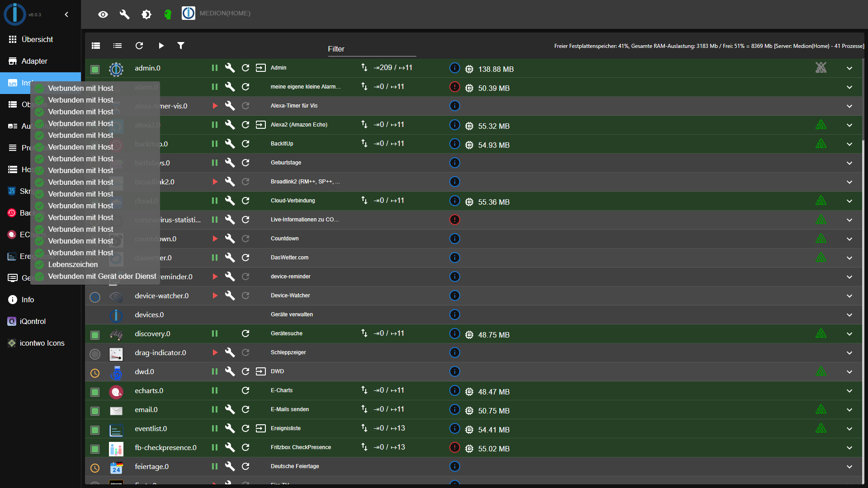868x488 pixels.
Task: Click the play icon in instances toolbar
Action: [x=161, y=46]
